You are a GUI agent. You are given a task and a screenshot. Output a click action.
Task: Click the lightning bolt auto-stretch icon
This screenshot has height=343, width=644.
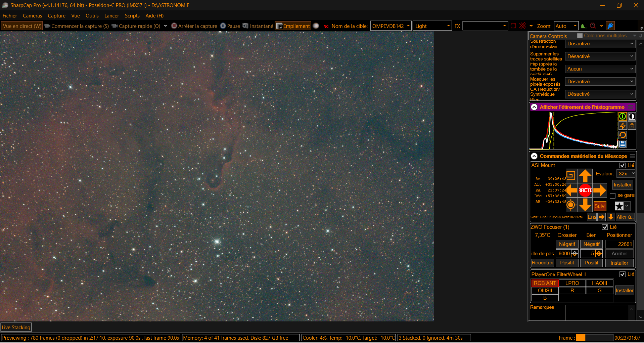[x=622, y=126]
